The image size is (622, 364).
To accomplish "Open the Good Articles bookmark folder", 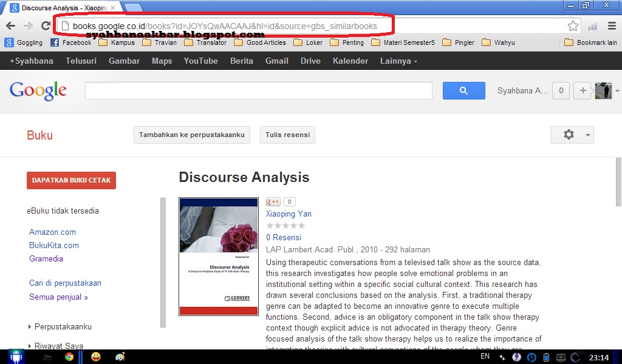I will pyautogui.click(x=260, y=42).
